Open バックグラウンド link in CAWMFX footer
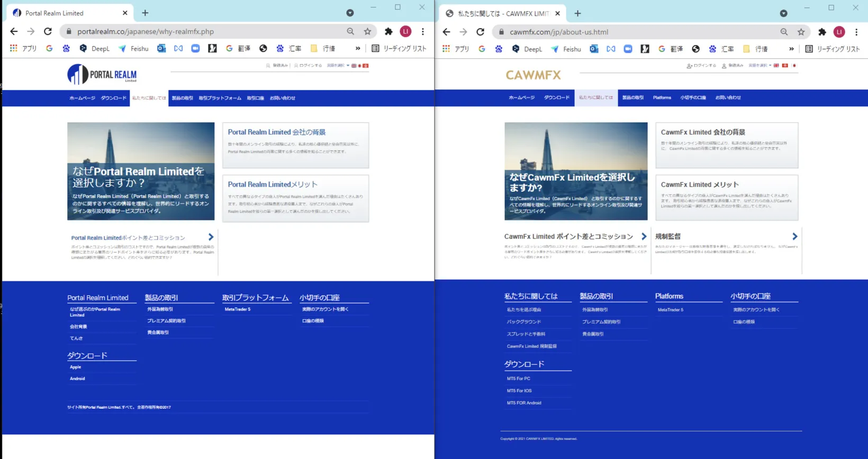Image resolution: width=868 pixels, height=459 pixels. click(x=524, y=322)
